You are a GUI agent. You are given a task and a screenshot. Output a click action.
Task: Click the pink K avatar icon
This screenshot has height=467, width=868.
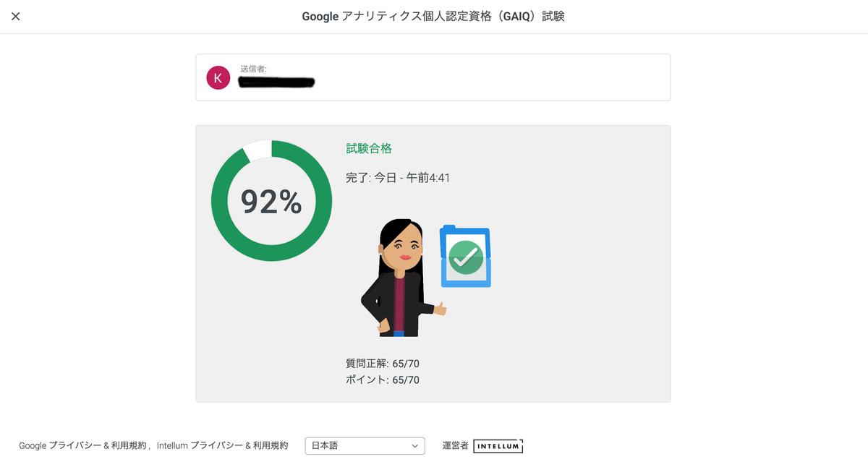218,77
